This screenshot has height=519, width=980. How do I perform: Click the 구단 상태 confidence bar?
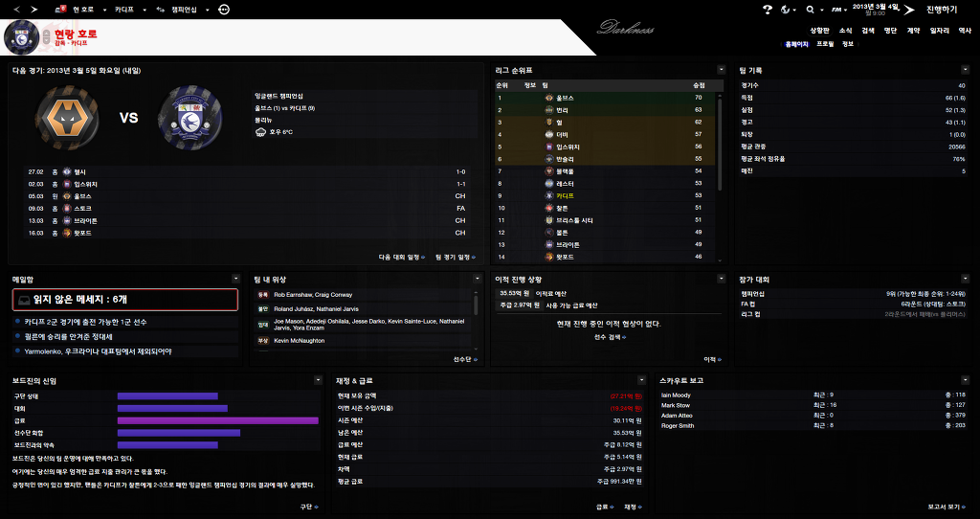tap(167, 396)
